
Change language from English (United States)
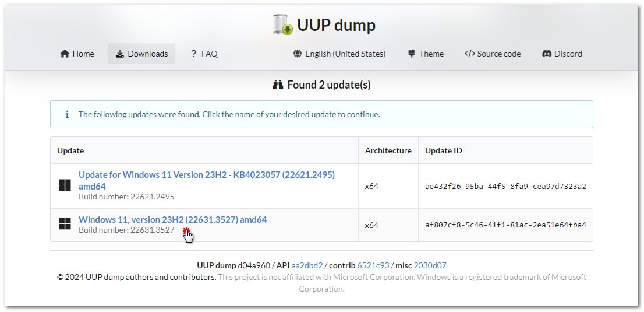[x=339, y=54]
